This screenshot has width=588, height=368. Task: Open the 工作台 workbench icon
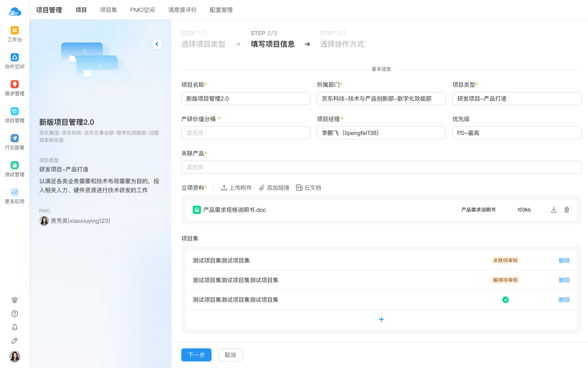[14, 30]
